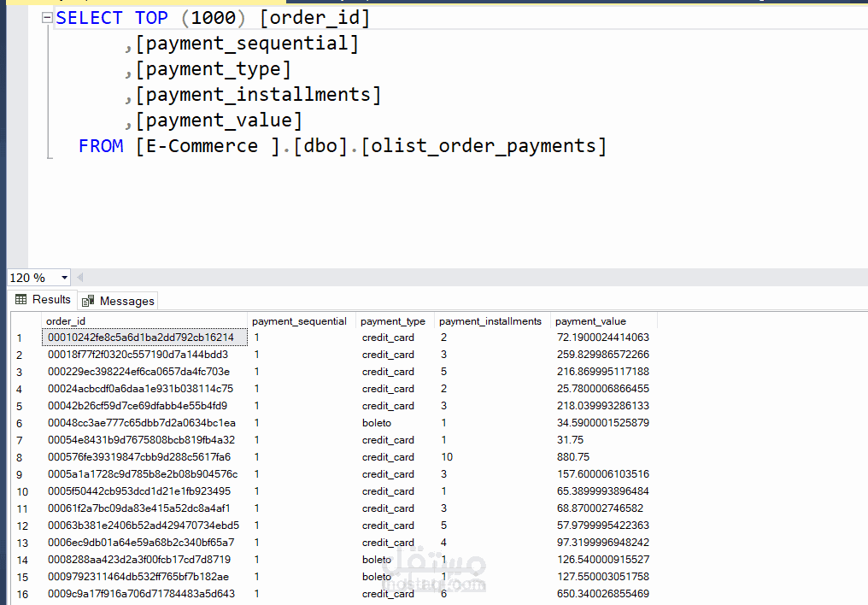
Task: Click payment value cell 880.75
Action: 573,457
